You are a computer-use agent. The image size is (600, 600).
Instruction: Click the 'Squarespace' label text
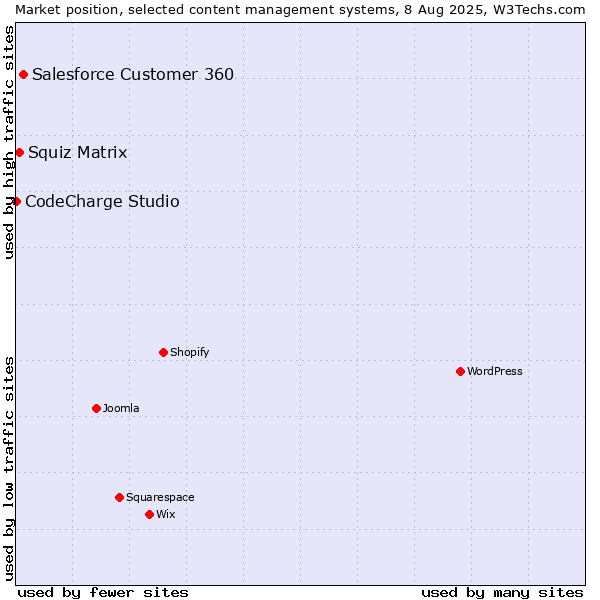click(x=160, y=497)
